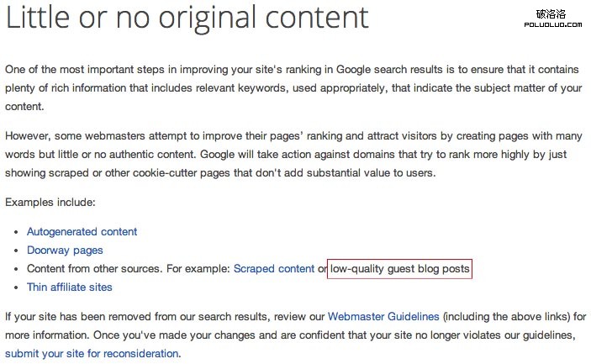The height and width of the screenshot is (364, 591).
Task: Follow the Doorway pages link
Action: pos(65,251)
